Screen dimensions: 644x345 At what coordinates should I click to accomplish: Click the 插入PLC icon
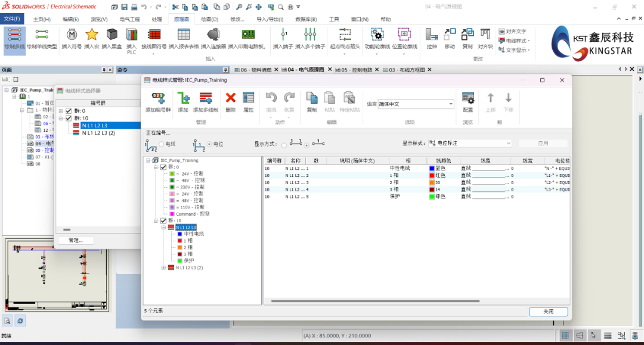[131, 35]
